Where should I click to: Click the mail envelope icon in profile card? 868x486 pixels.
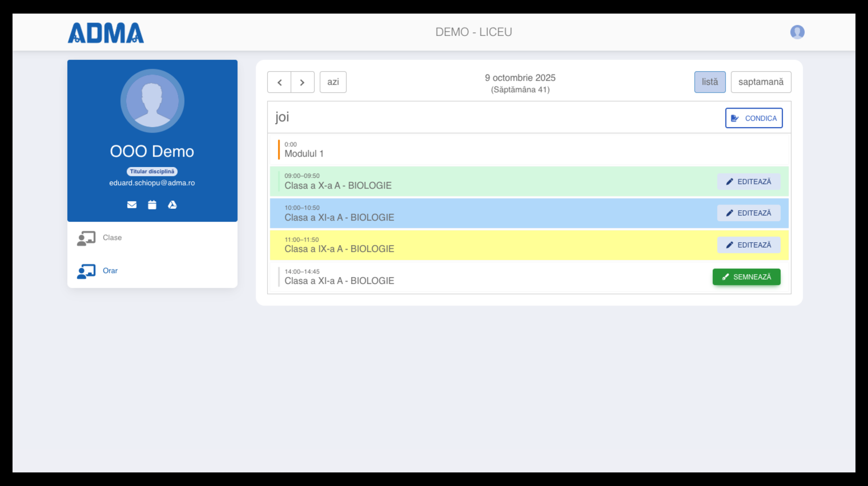(x=132, y=205)
